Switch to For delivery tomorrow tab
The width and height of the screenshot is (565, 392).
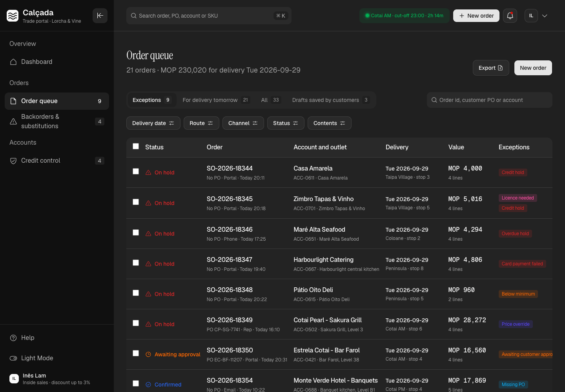coord(216,100)
